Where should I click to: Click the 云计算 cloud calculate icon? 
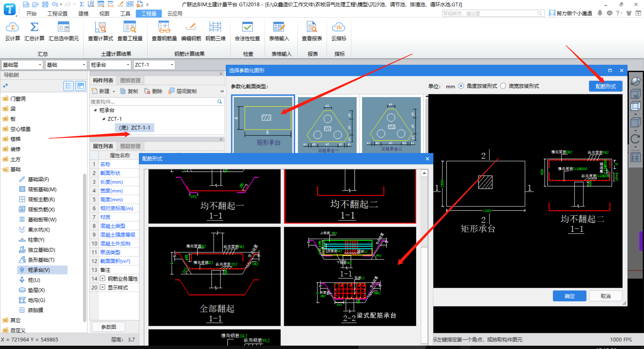click(12, 28)
